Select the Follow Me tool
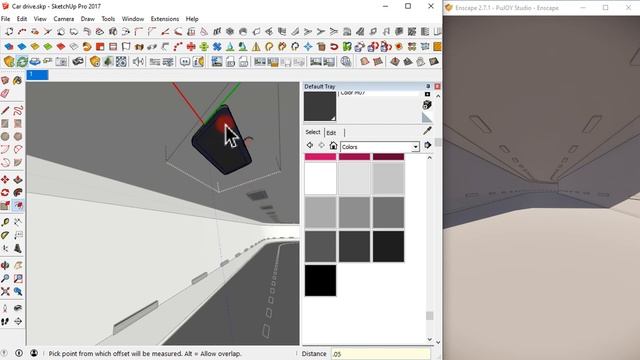This screenshot has height=360, width=640. tap(18, 193)
